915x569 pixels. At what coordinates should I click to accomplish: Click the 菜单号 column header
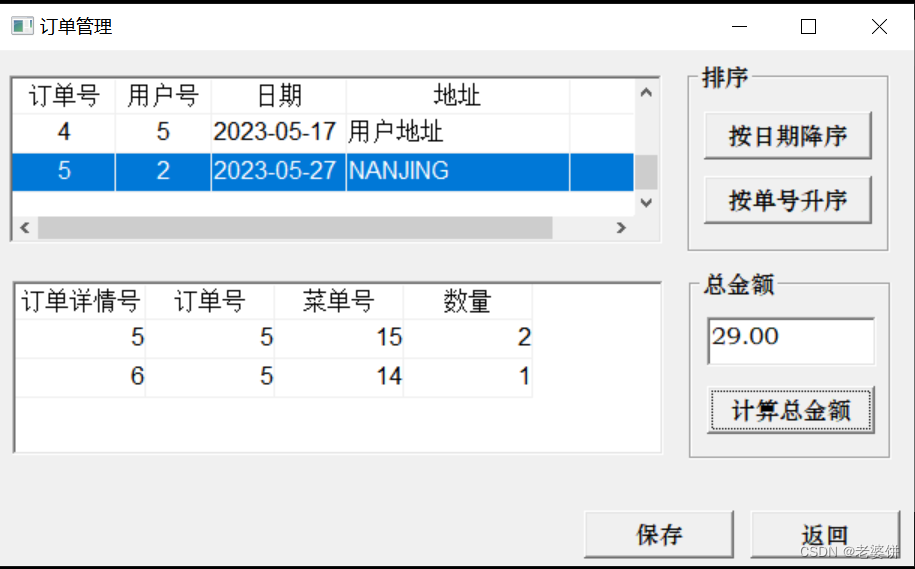[x=338, y=302]
